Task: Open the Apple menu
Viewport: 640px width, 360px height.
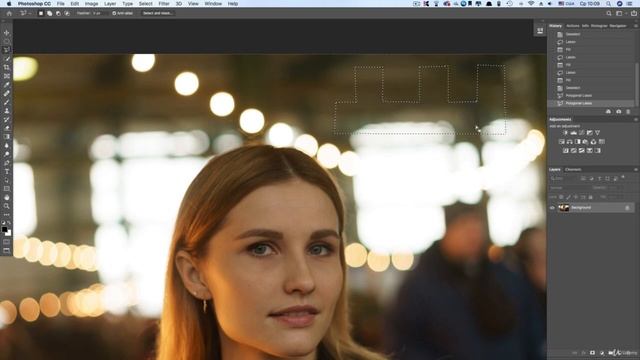Action: [x=9, y=4]
